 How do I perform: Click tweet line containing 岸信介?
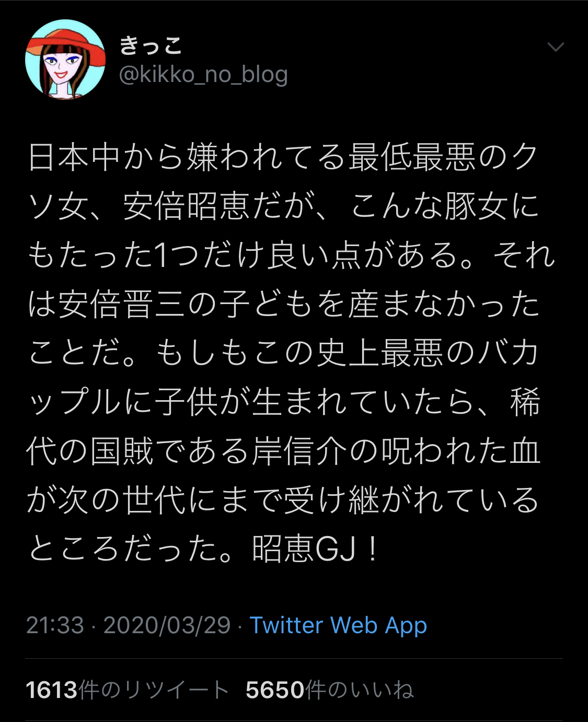pyautogui.click(x=283, y=451)
